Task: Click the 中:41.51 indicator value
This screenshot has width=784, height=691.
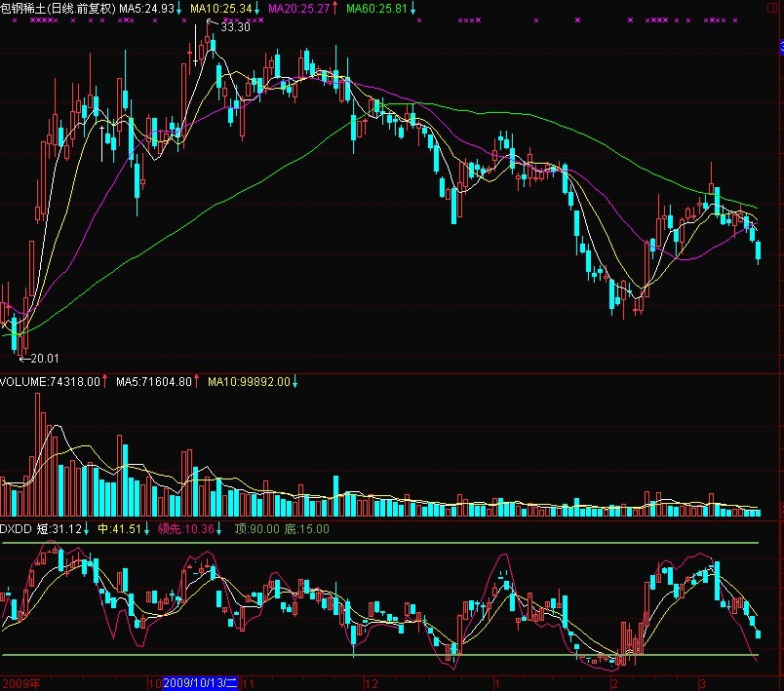Action: 120,528
